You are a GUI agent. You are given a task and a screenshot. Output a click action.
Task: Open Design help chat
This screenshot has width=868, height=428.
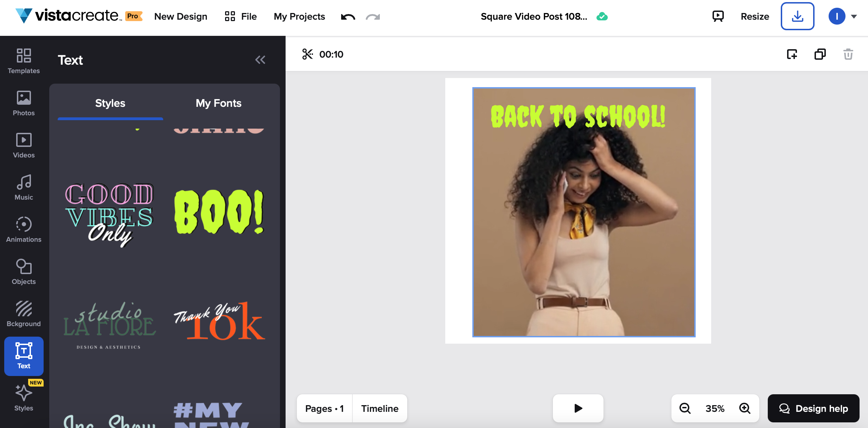(813, 408)
